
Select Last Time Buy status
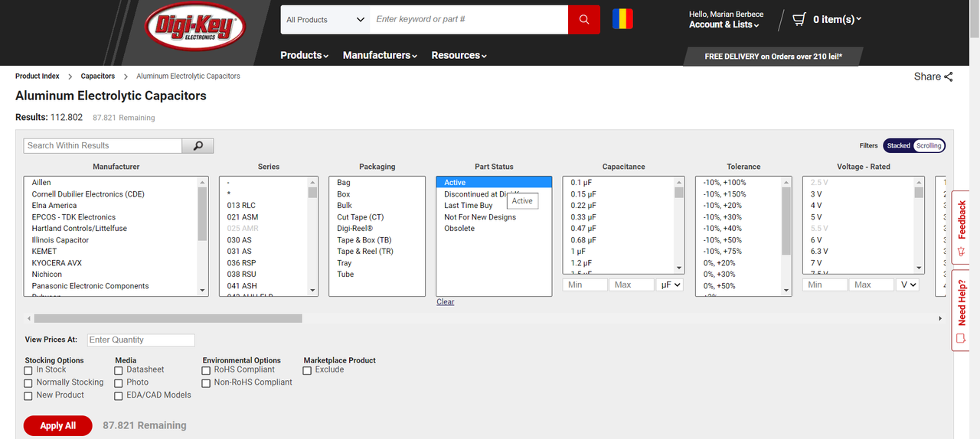[x=494, y=205]
